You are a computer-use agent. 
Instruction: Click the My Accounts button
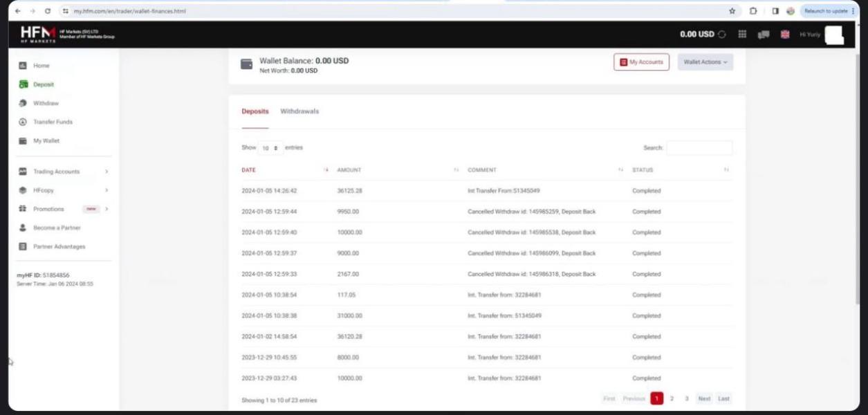(x=641, y=62)
